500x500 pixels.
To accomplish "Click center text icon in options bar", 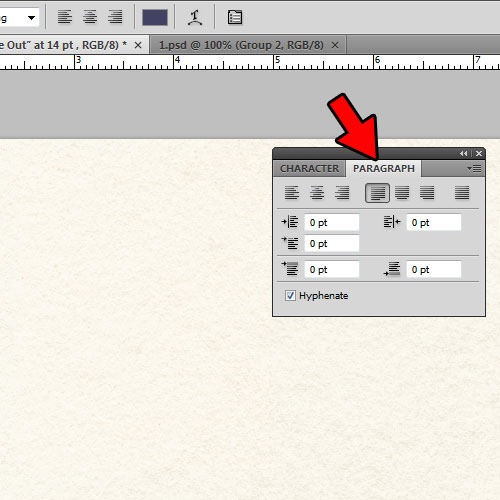I will tap(90, 17).
